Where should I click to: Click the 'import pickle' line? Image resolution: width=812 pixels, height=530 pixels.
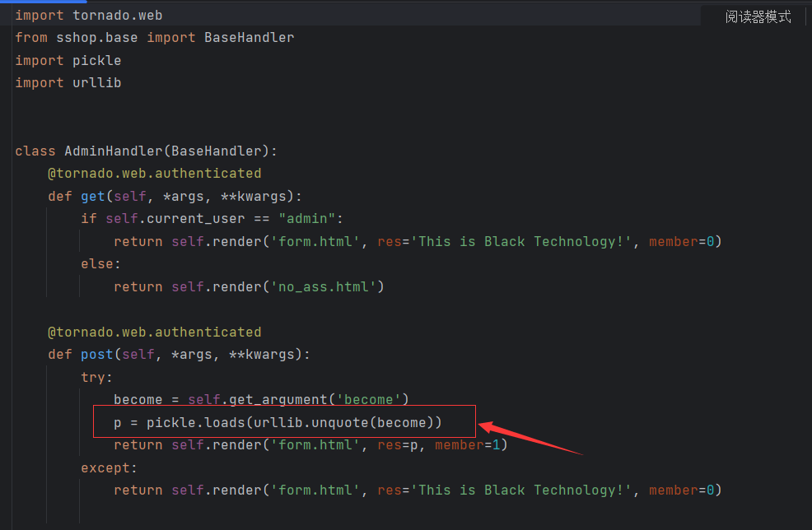pos(68,60)
